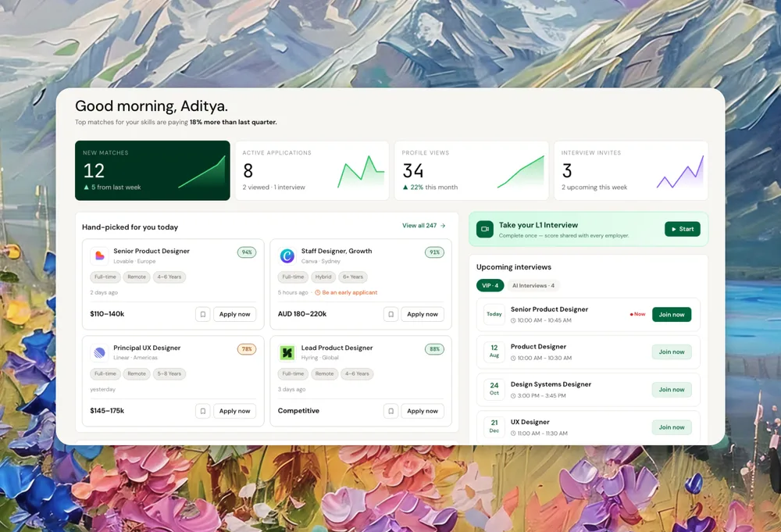The image size is (781, 532).
Task: Open the View all 247 link
Action: pyautogui.click(x=424, y=226)
